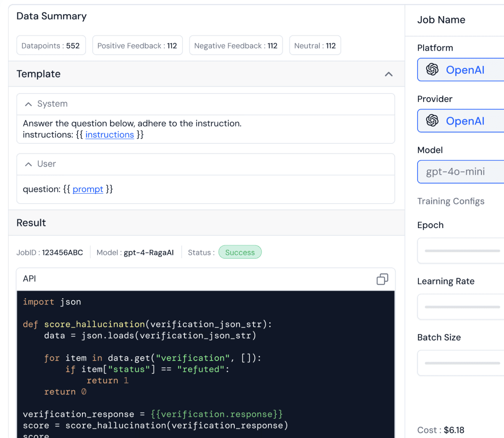This screenshot has width=504, height=438.
Task: Click the instructions variable link
Action: tap(110, 135)
